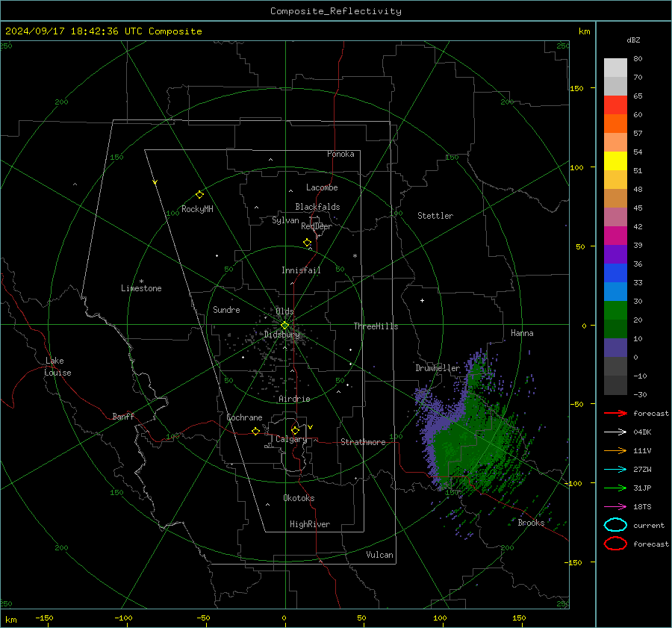Click the Didsbury town label
The width and height of the screenshot is (672, 628).
[x=281, y=335]
